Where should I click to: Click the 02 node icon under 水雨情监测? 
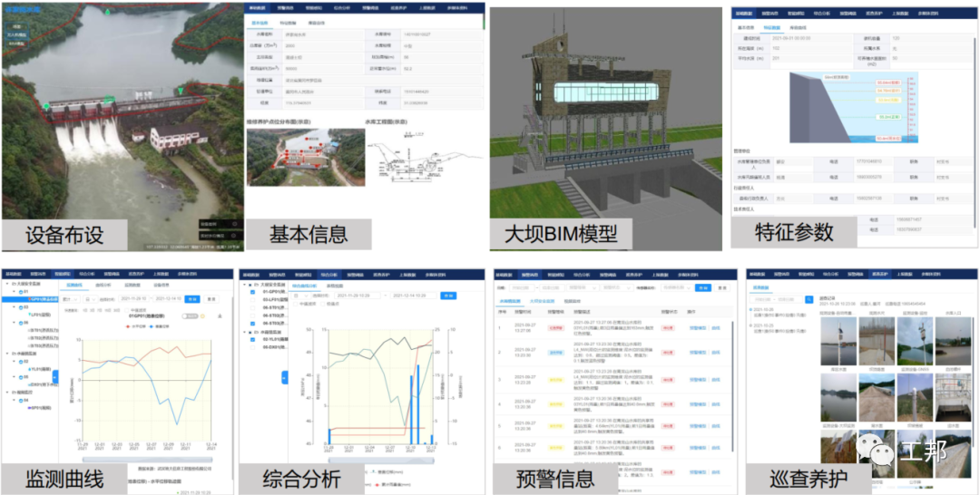click(x=21, y=362)
